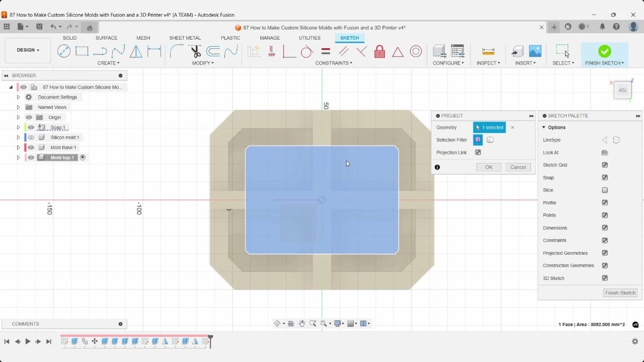Open the CONSTRAINTS dropdown menu
This screenshot has width=644, height=362.
[334, 63]
